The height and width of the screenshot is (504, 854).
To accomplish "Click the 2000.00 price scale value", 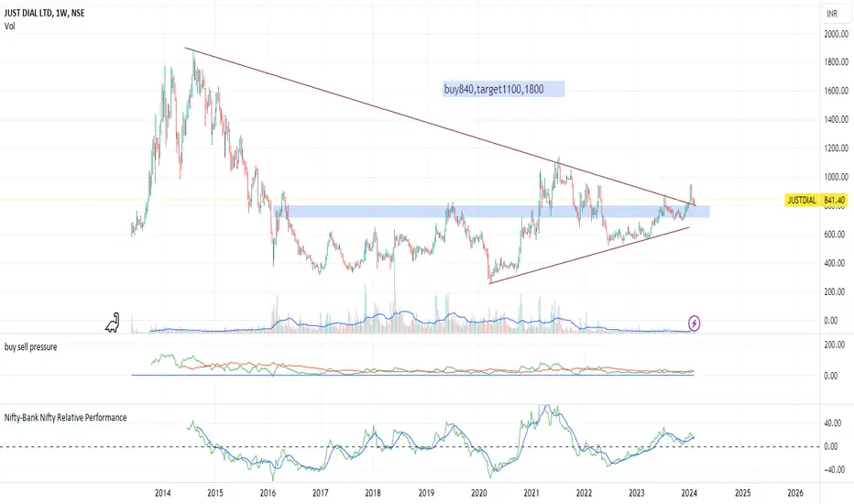I will [836, 34].
